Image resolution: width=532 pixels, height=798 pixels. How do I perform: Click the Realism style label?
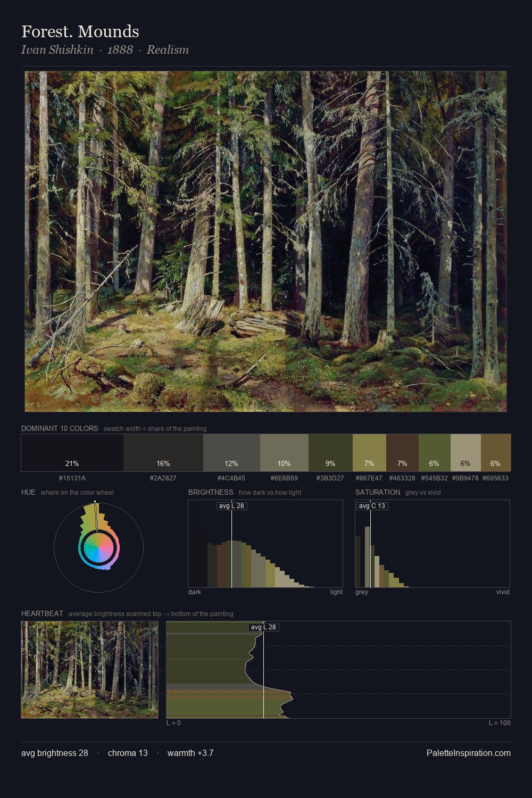[168, 49]
